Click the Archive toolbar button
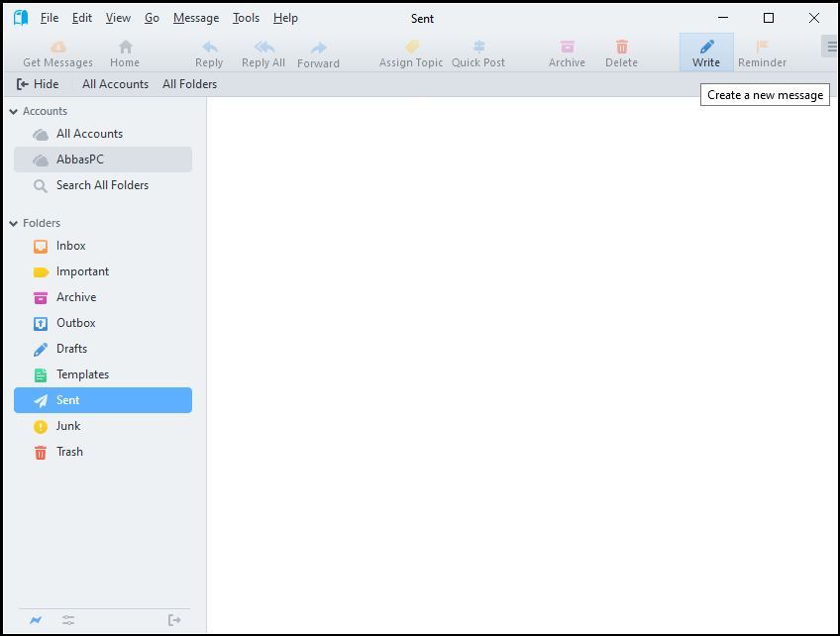Image resolution: width=840 pixels, height=636 pixels. pos(567,53)
